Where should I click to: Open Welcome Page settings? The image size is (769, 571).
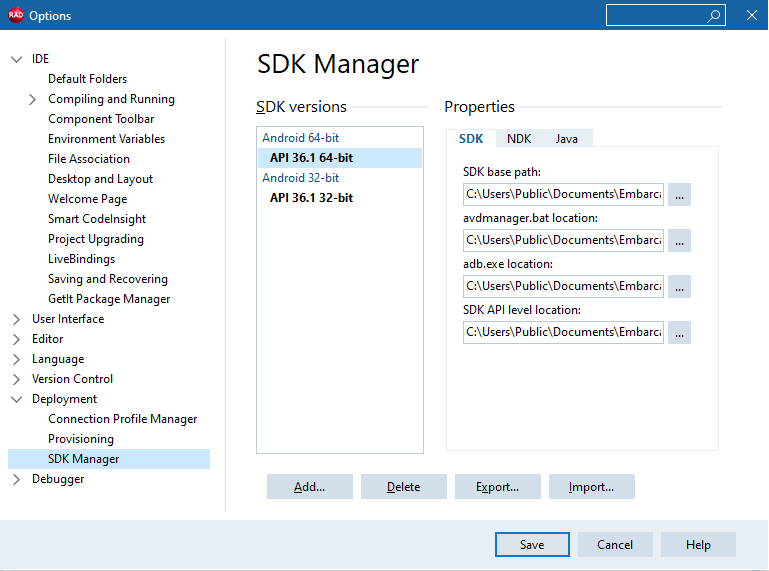pos(88,199)
